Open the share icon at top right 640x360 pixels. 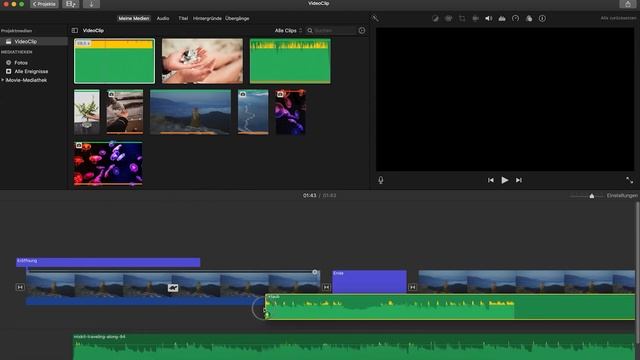pos(628,4)
